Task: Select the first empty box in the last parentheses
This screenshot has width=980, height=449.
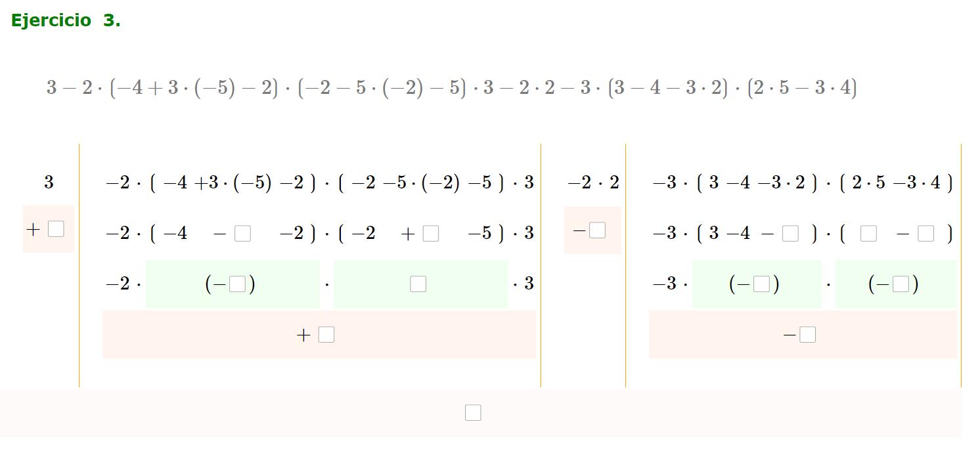Action: tap(868, 234)
